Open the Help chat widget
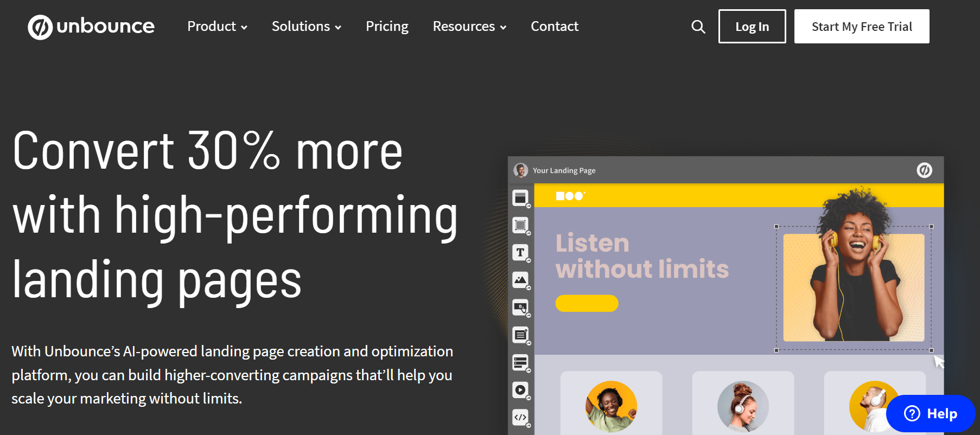The image size is (980, 435). (930, 414)
